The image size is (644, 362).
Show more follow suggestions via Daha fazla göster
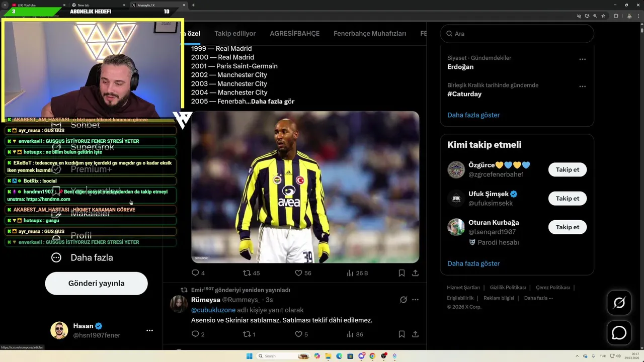(x=473, y=263)
